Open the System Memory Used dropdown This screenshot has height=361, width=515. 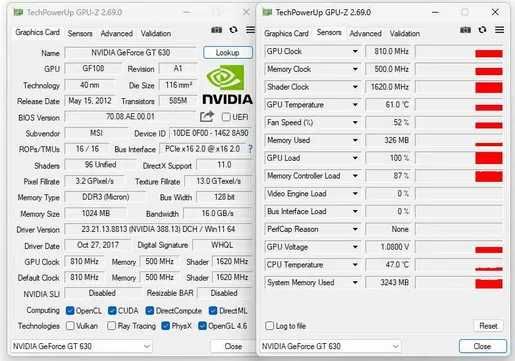tap(355, 283)
